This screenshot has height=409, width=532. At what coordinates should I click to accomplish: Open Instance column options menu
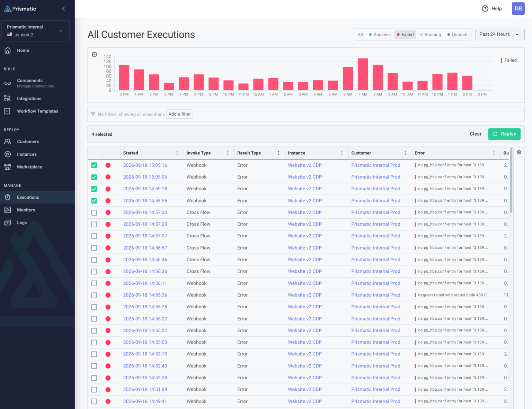click(x=342, y=153)
